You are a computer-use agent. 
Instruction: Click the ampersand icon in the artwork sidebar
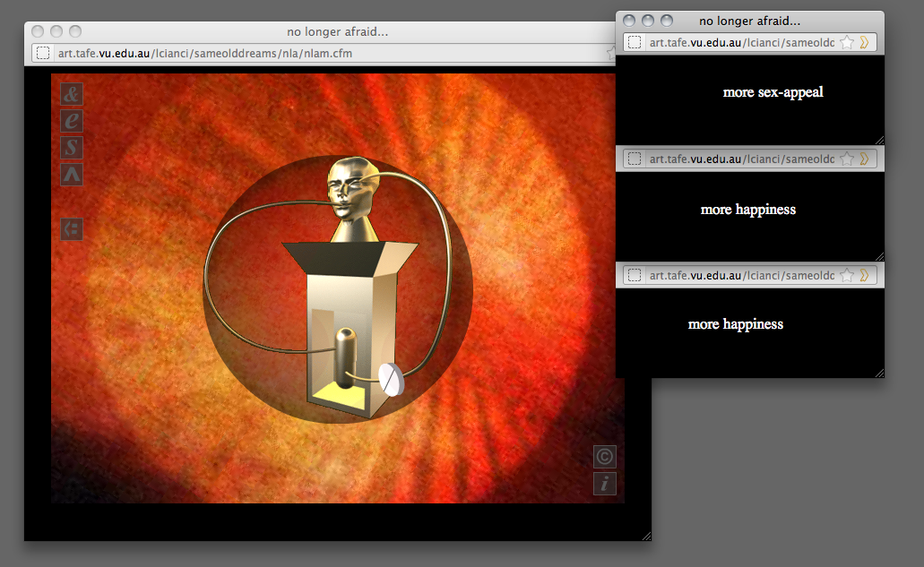[x=72, y=94]
